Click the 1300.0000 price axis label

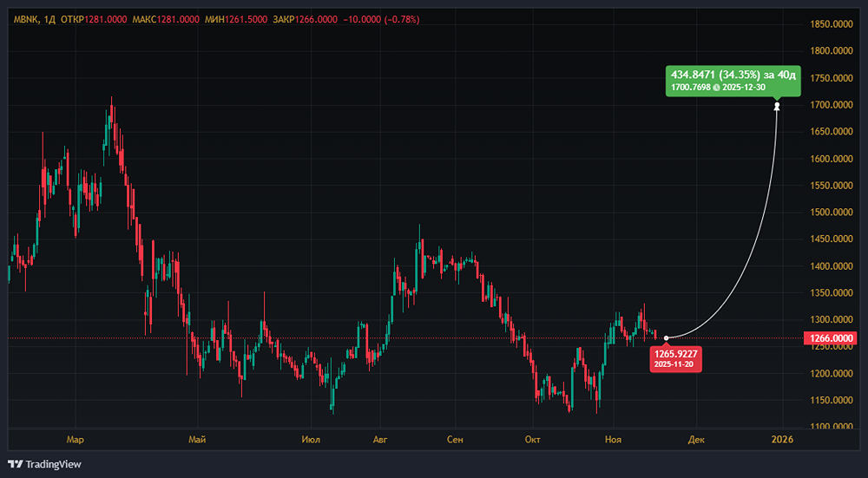[830, 320]
